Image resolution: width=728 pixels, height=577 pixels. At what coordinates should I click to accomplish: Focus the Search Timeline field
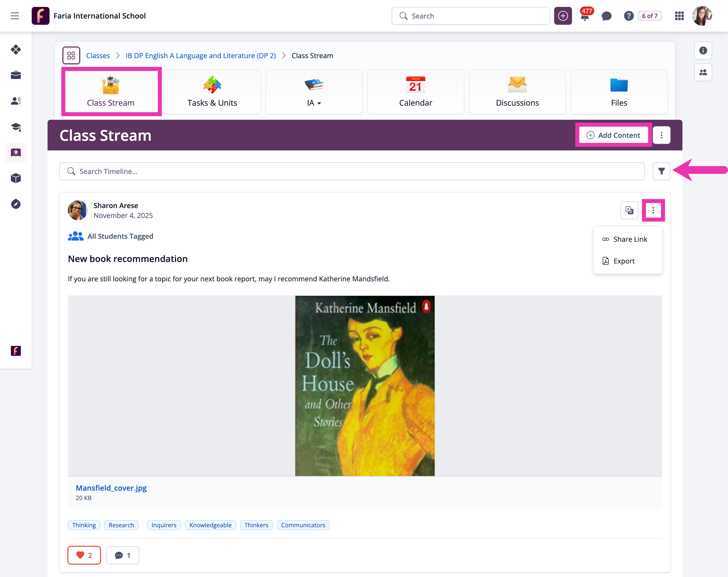352,171
